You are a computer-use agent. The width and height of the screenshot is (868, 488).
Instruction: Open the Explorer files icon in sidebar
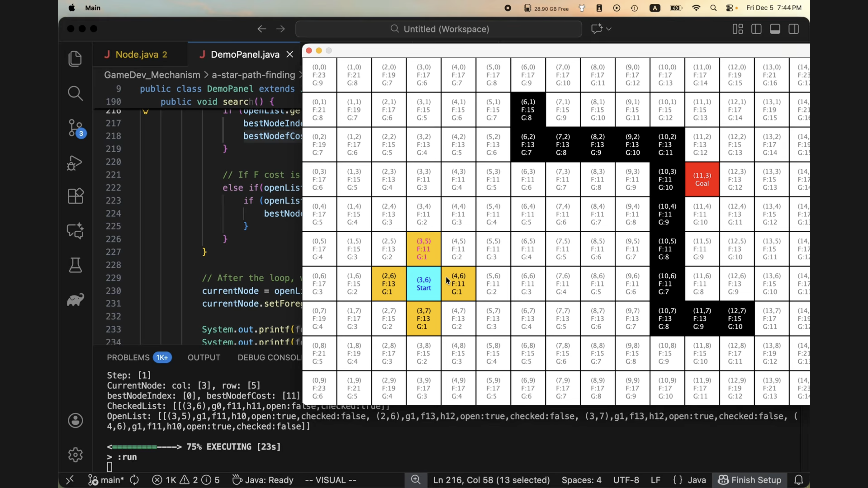(x=75, y=59)
